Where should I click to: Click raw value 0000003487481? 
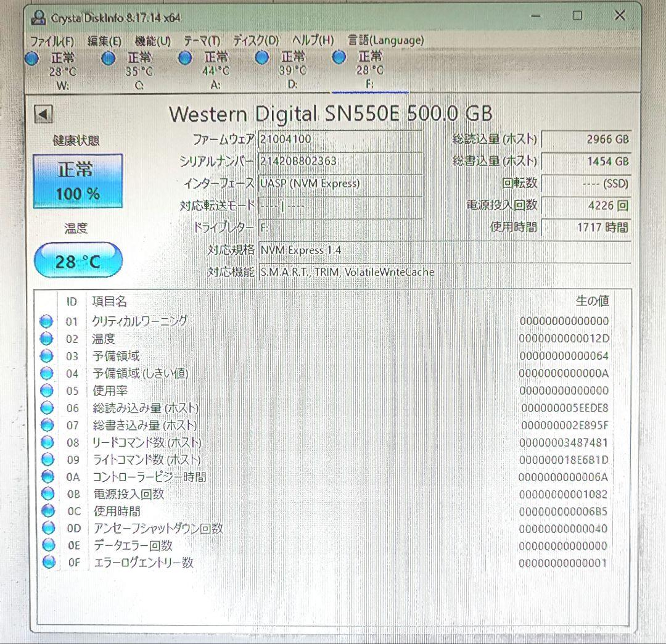coord(563,443)
